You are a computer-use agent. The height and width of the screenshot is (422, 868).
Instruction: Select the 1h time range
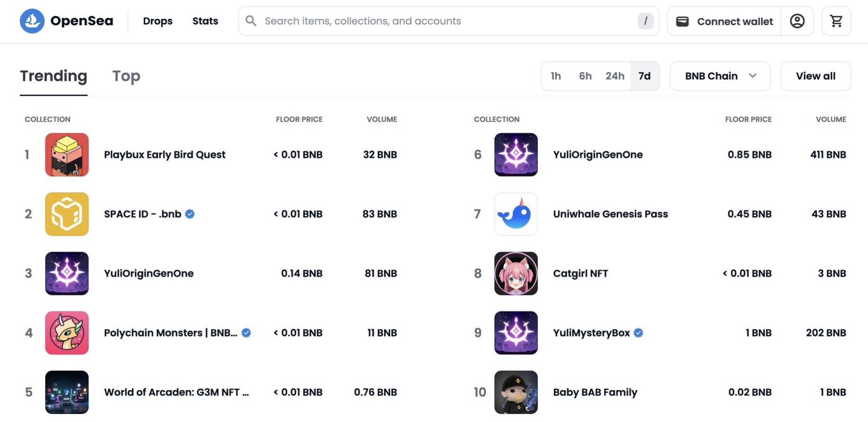[x=556, y=76]
